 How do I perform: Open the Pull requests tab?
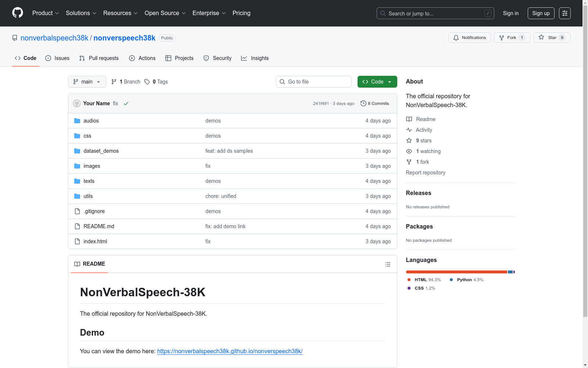point(99,58)
